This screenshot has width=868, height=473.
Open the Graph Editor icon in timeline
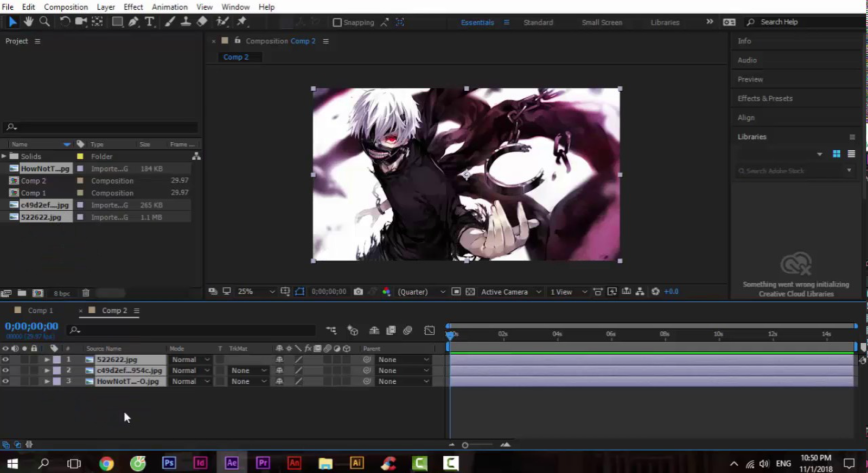coord(429,330)
